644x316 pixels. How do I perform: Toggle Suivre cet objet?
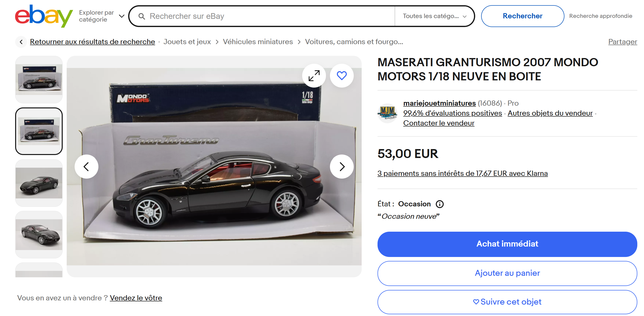click(x=507, y=302)
